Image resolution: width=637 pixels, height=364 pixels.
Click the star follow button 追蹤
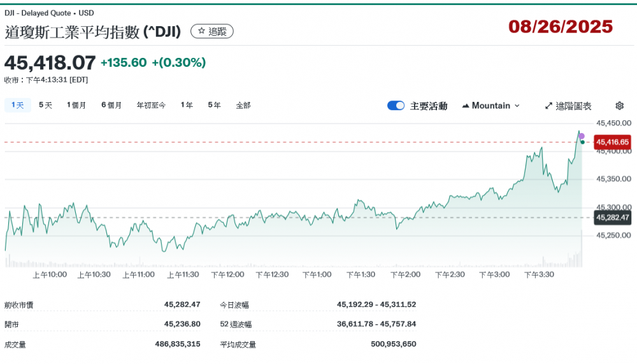212,31
